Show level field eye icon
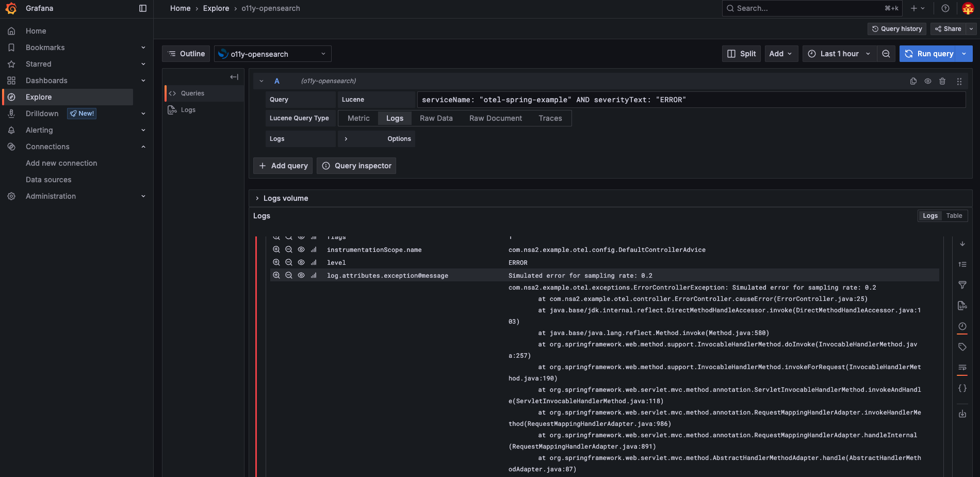980x477 pixels. pos(301,262)
